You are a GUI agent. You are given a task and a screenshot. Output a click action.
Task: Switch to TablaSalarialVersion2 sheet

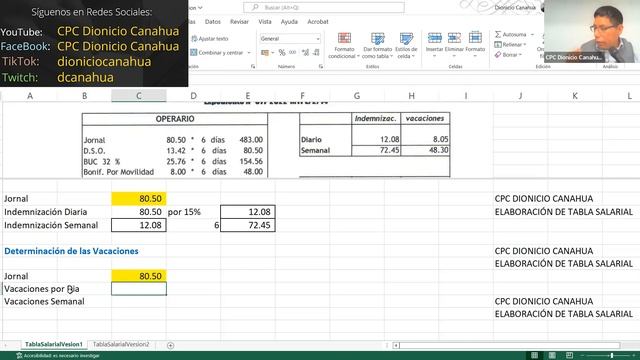pos(121,344)
